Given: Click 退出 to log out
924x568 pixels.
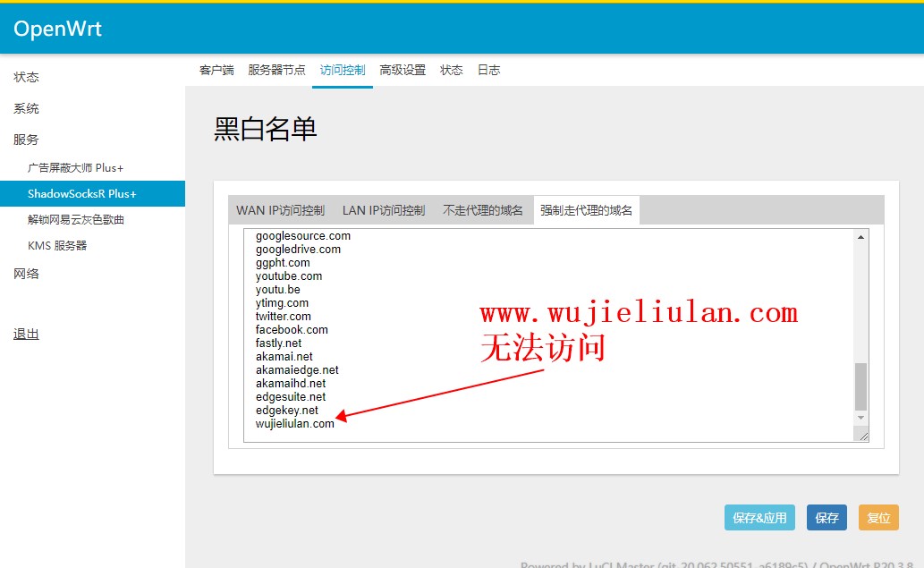Looking at the screenshot, I should (24, 334).
